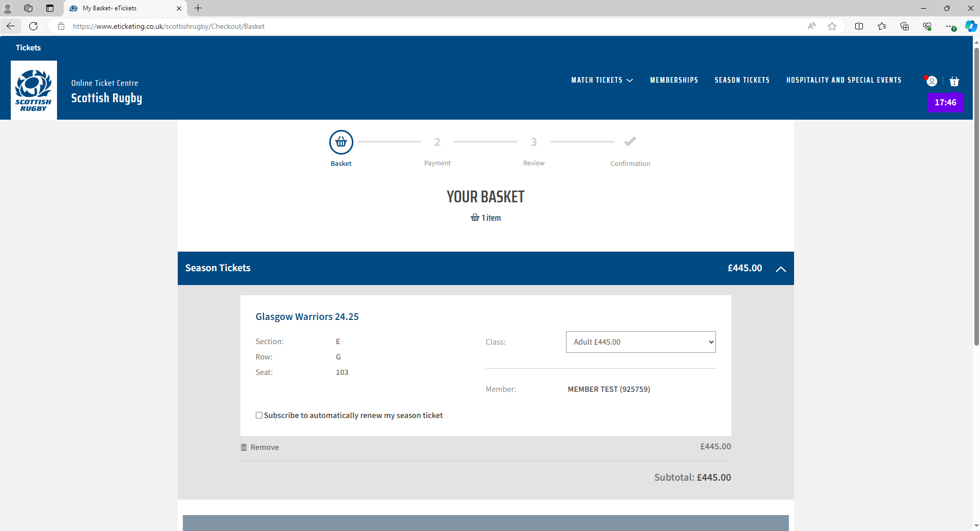Click the Remove trash icon
980x531 pixels.
[244, 447]
